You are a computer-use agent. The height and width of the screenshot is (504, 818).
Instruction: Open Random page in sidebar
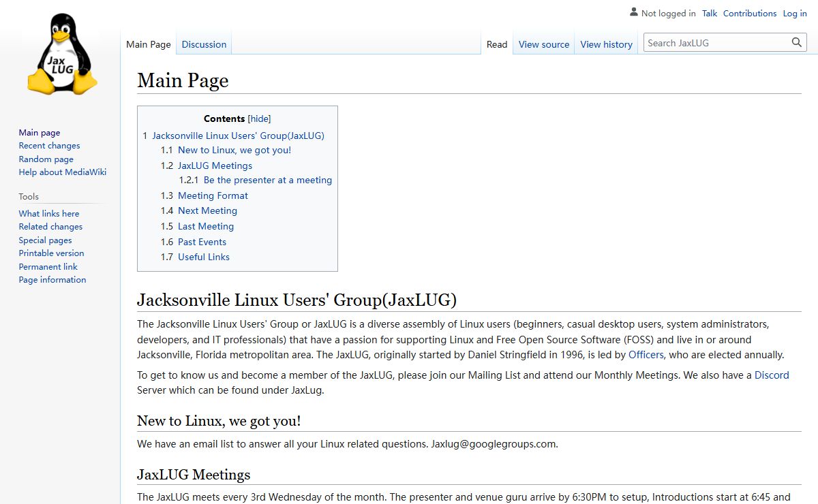[46, 159]
